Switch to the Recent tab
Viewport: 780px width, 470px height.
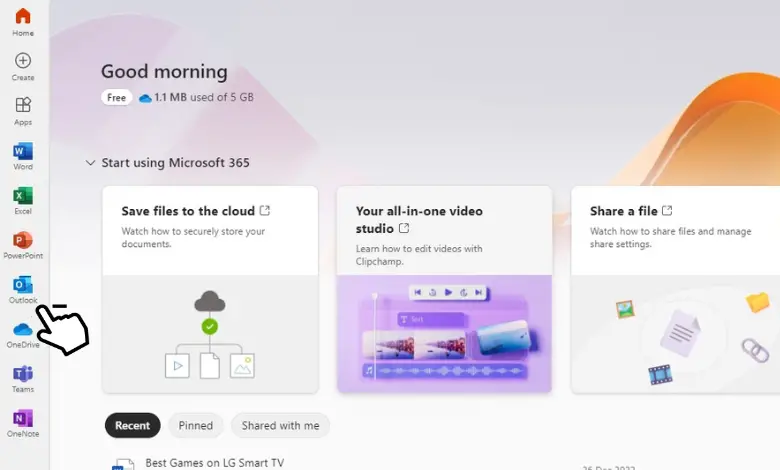pyautogui.click(x=132, y=425)
